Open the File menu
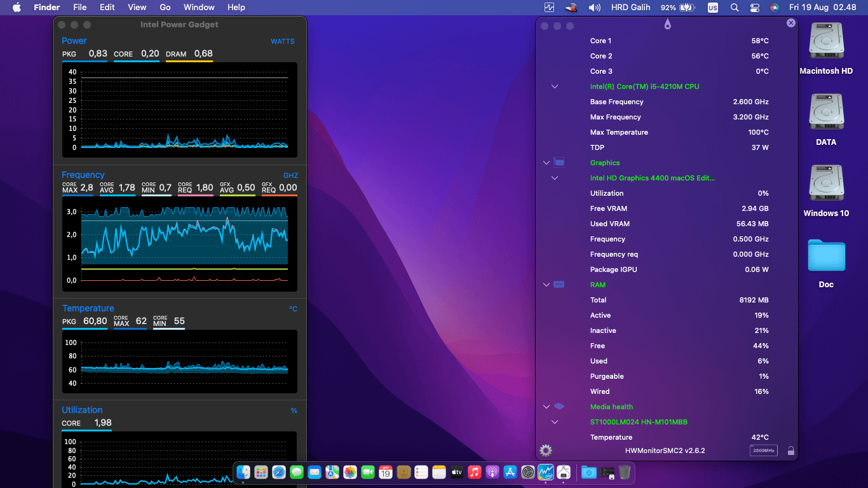This screenshot has width=868, height=488. click(x=79, y=7)
